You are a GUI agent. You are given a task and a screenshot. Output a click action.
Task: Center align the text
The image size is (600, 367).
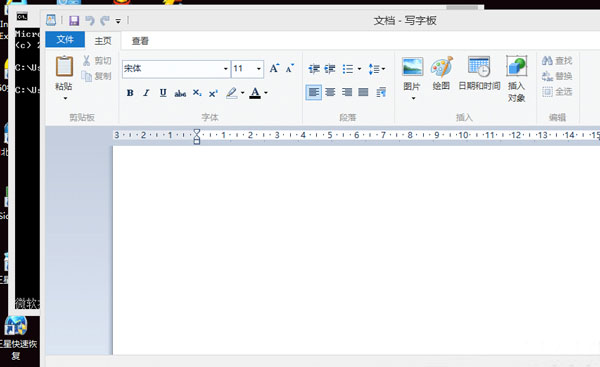tap(330, 92)
